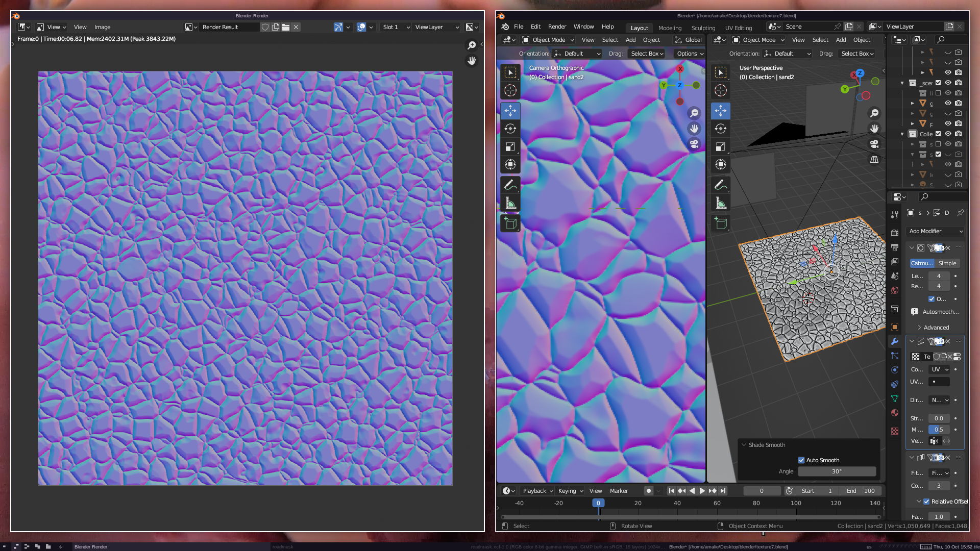Click the Add Cube tool in right viewport
980x551 pixels.
pyautogui.click(x=720, y=223)
